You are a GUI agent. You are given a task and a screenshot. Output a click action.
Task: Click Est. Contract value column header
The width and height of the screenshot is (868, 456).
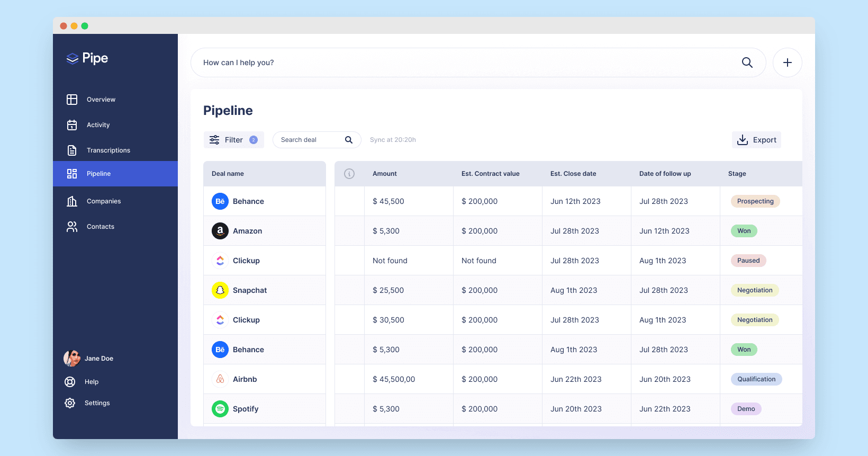[x=491, y=174]
